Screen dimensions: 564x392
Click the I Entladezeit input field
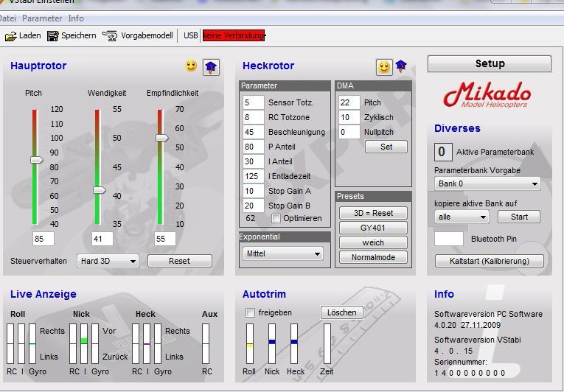pos(253,176)
